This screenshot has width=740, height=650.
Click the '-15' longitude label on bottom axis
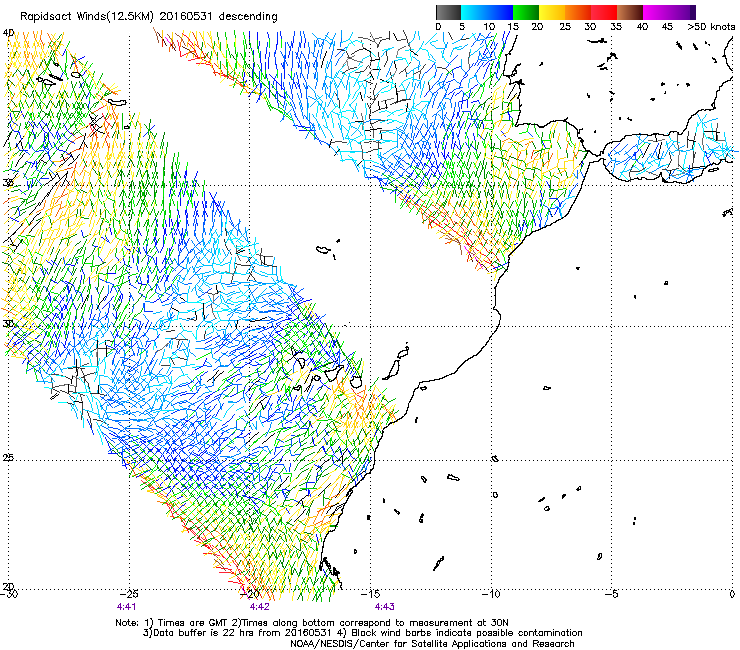pyautogui.click(x=370, y=594)
